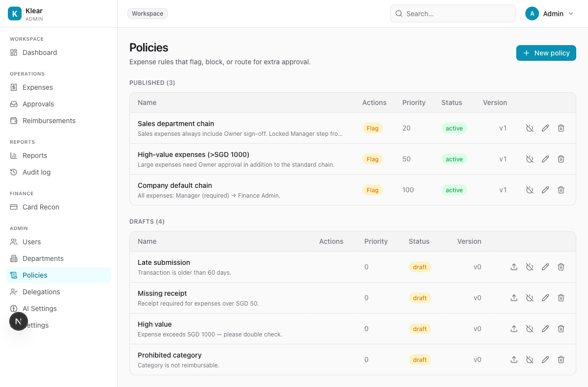Image resolution: width=588 pixels, height=387 pixels.
Task: Edit the Company default chain policy
Action: [x=545, y=190]
